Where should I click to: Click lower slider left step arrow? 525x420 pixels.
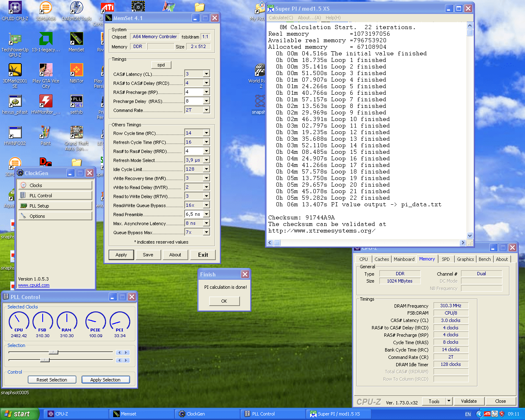pos(119,360)
